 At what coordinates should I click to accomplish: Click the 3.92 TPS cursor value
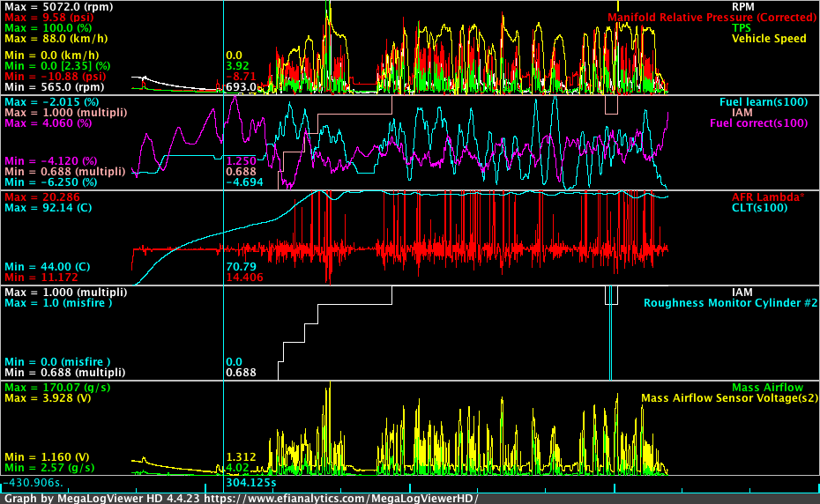click(237, 66)
